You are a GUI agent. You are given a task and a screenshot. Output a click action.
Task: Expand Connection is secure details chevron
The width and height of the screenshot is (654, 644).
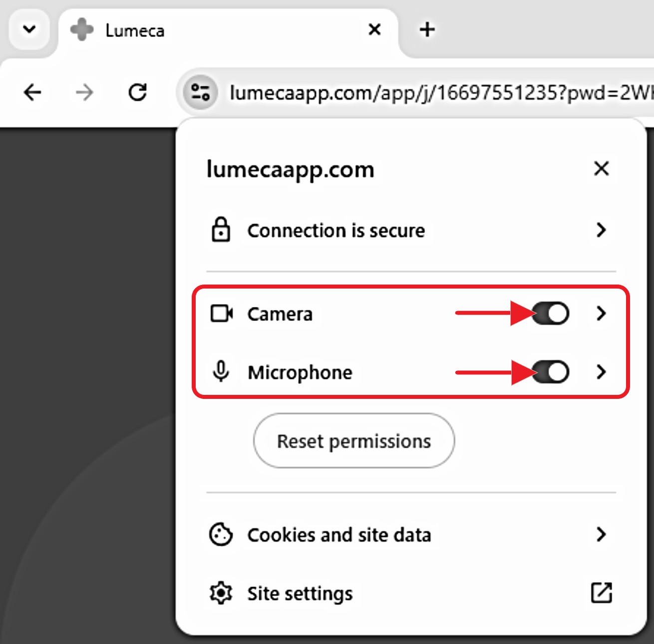click(601, 230)
